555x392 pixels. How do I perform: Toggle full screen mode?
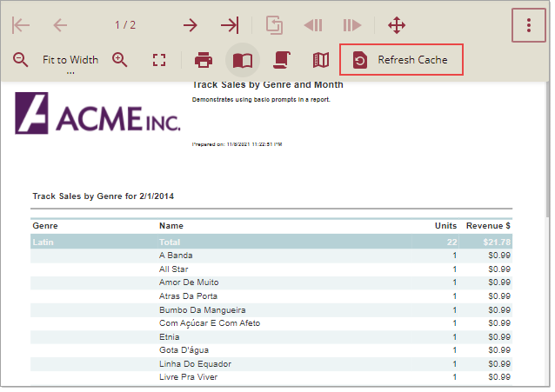click(x=159, y=60)
